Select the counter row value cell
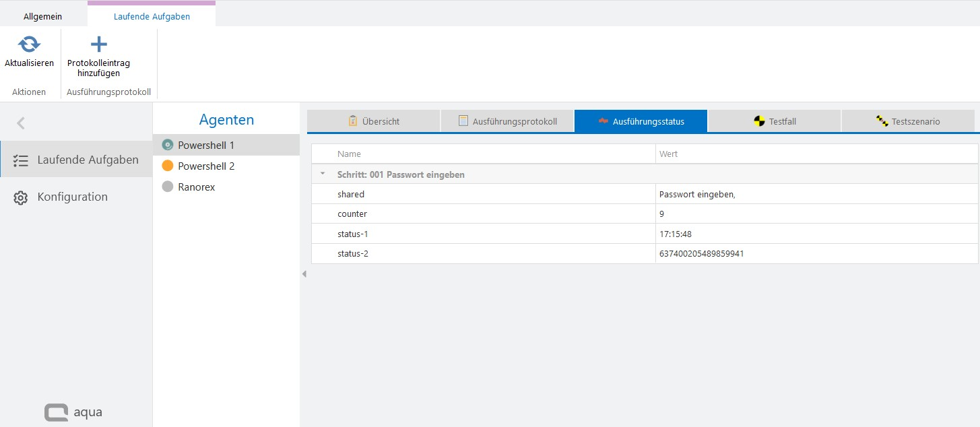This screenshot has width=980, height=427. point(816,213)
